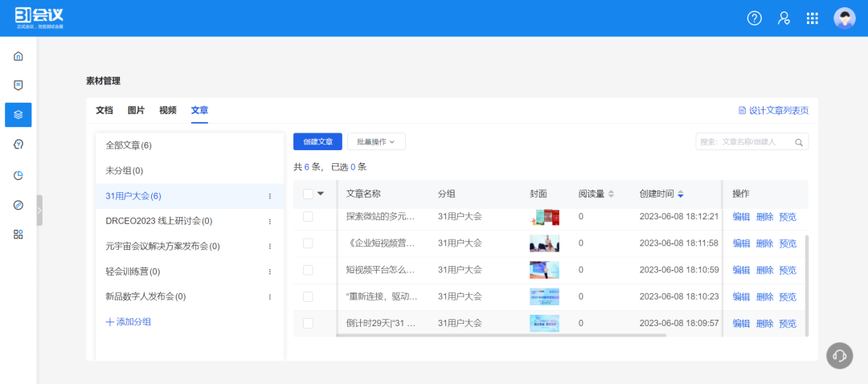Viewport: 868px width, 384px height.
Task: Expand the collapsed sidebar handle
Action: pyautogui.click(x=39, y=210)
